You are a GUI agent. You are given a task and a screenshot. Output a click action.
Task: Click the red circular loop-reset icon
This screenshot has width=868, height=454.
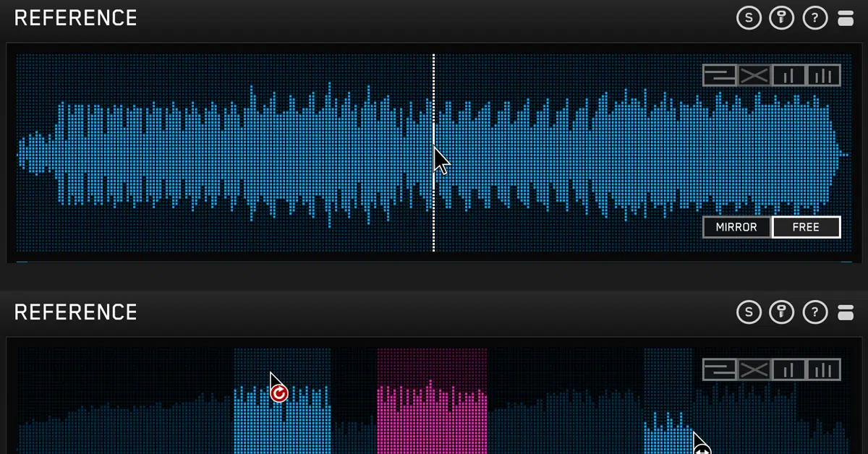tap(279, 393)
